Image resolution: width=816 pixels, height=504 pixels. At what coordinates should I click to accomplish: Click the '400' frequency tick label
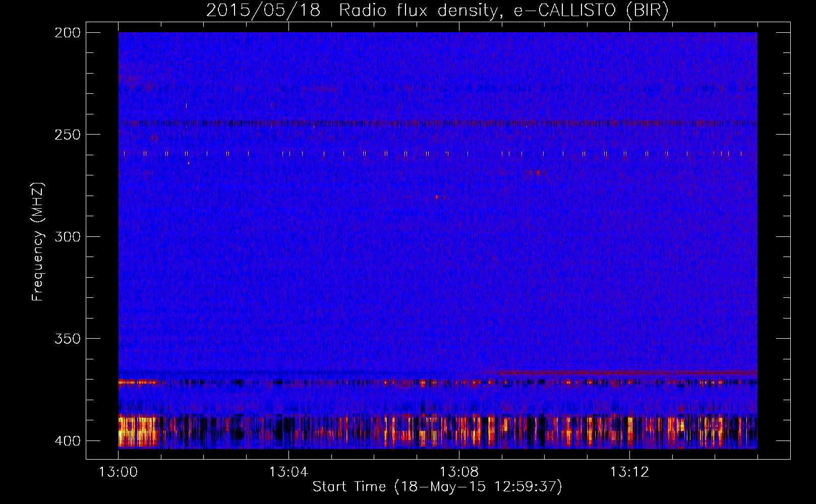(67, 441)
